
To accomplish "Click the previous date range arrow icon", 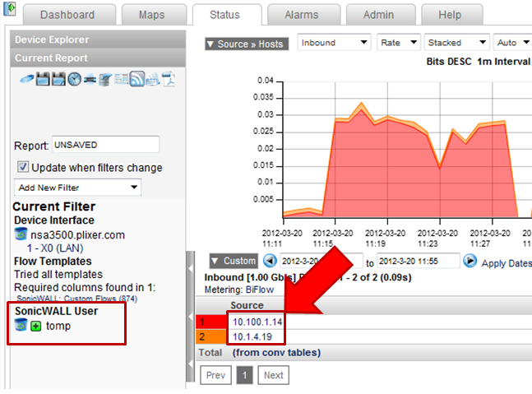I will click(x=271, y=261).
